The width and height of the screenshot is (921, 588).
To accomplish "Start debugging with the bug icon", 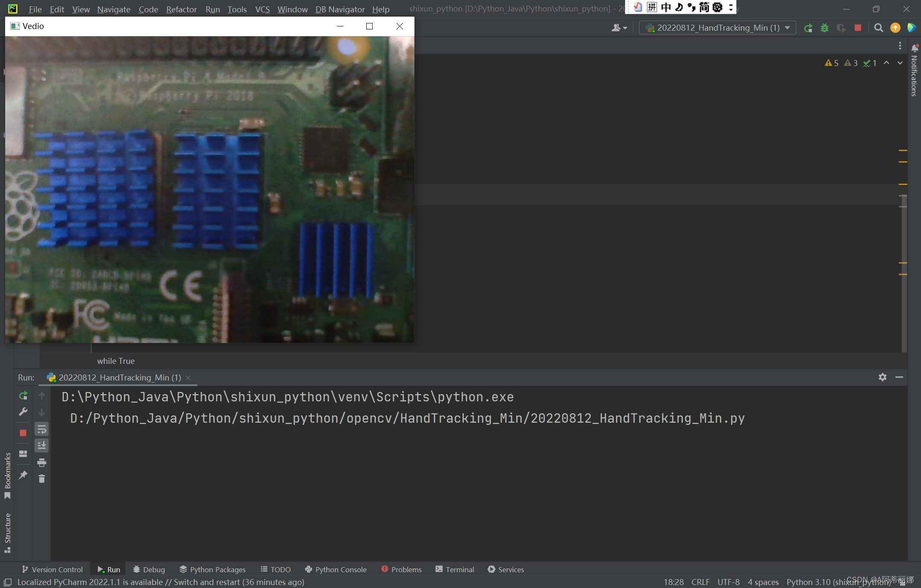I will click(825, 28).
